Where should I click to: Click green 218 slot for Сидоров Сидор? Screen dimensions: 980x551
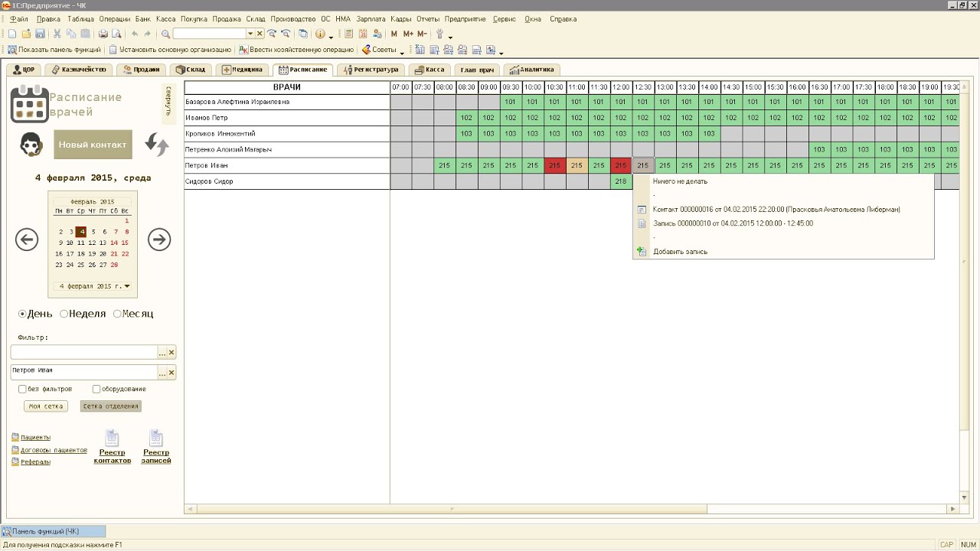621,181
